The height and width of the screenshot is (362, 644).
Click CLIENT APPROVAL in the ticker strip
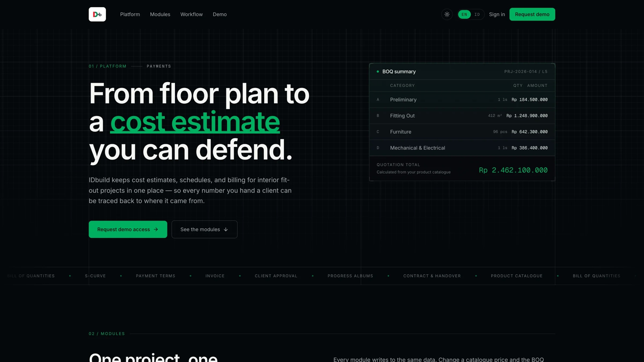click(276, 276)
